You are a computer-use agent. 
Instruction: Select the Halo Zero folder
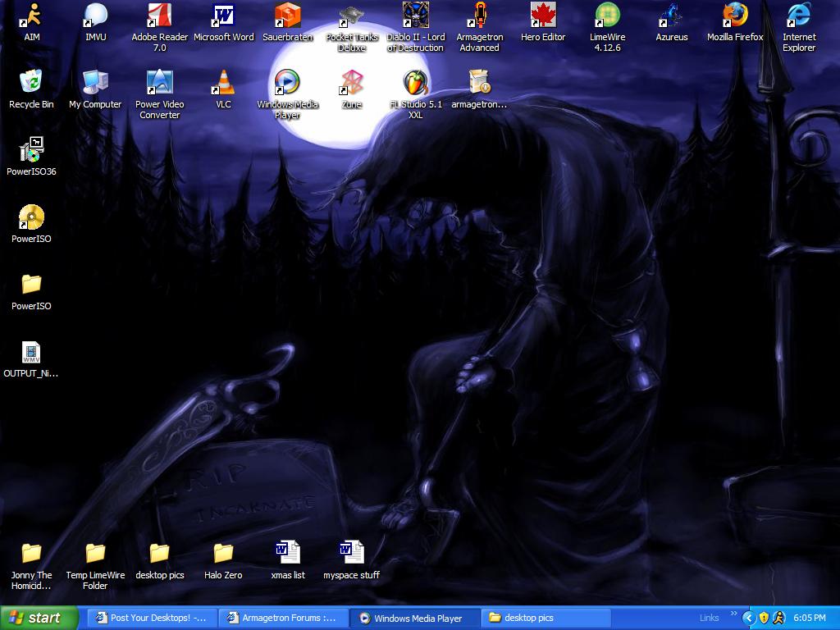tap(223, 554)
